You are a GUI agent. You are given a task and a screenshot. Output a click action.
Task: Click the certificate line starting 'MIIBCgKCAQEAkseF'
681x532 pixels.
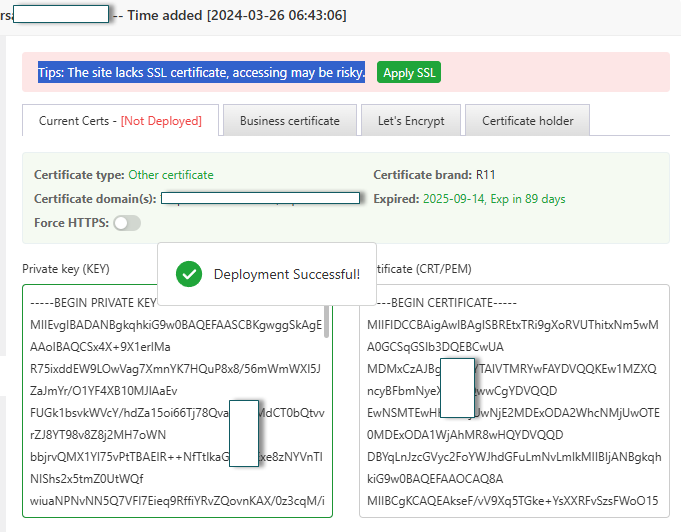tap(512, 501)
